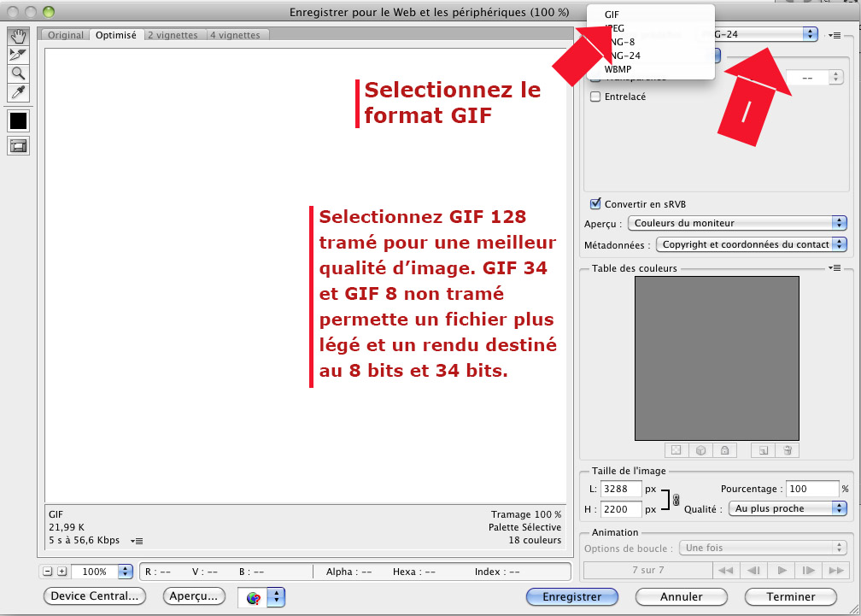Click the trash icon under color table
Image resolution: width=861 pixels, height=616 pixels.
[788, 449]
